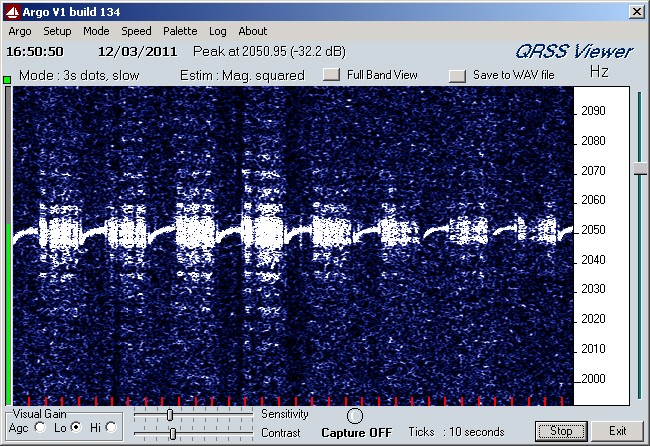Select the Lo visual gain radio button
650x446 pixels.
click(x=76, y=427)
